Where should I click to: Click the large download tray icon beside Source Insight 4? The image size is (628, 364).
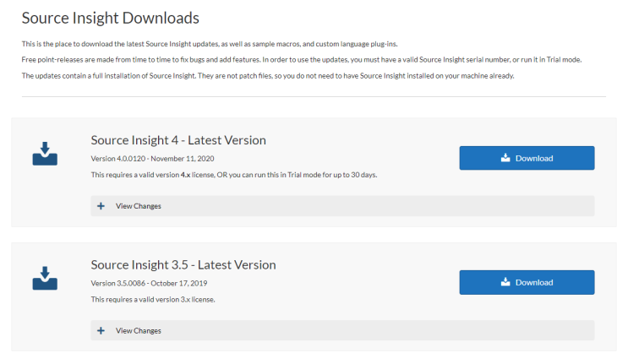(45, 154)
